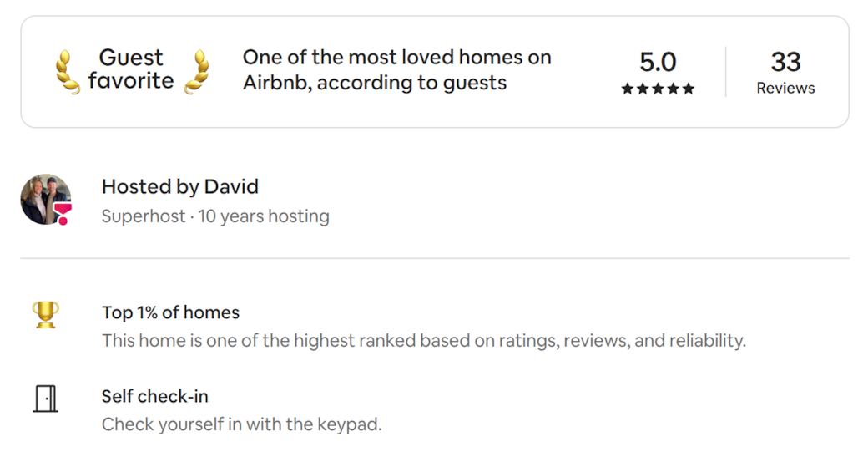Click the 5.0 rating score

[x=658, y=62]
